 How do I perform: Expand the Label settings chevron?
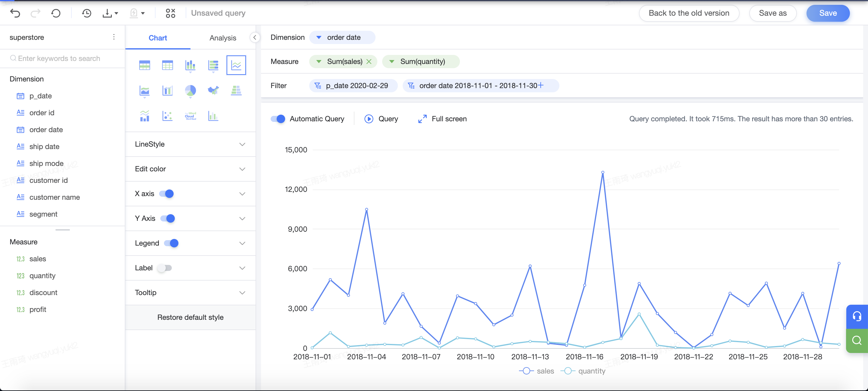(242, 268)
